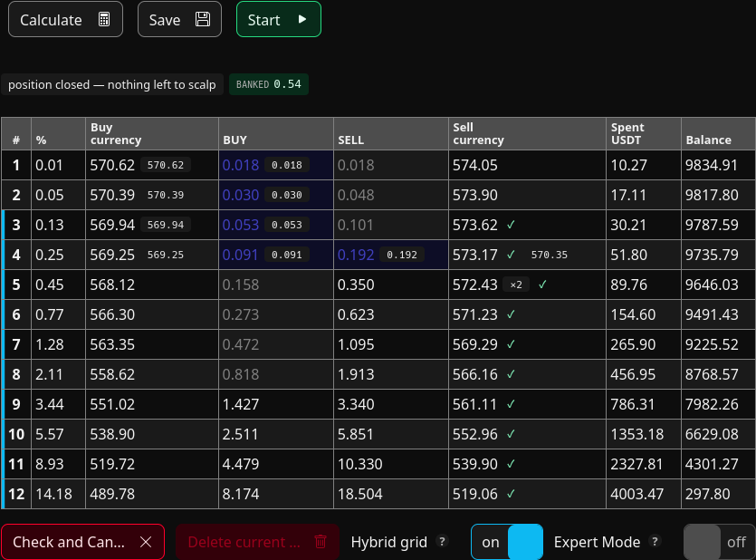Click the checkmark beside 561.11
Screen dimensions: 756x560
point(511,404)
